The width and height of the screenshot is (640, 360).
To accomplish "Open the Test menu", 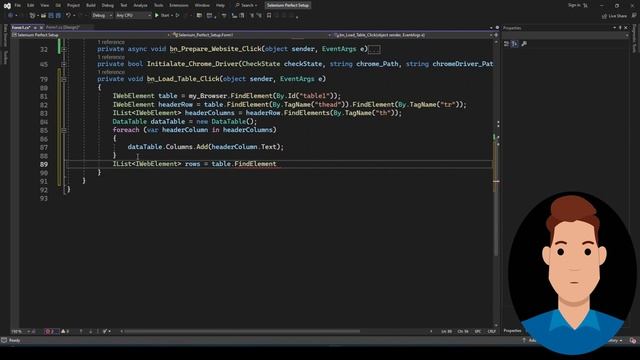I will (x=124, y=5).
